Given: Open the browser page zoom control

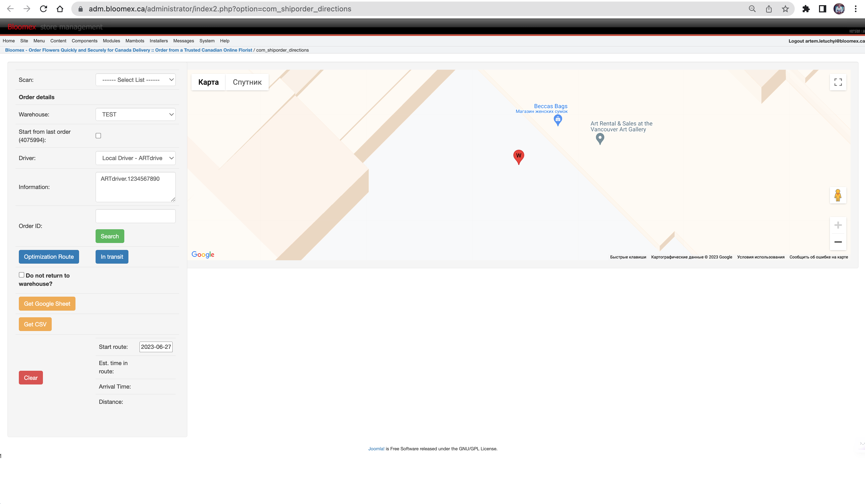Looking at the screenshot, I should (752, 9).
